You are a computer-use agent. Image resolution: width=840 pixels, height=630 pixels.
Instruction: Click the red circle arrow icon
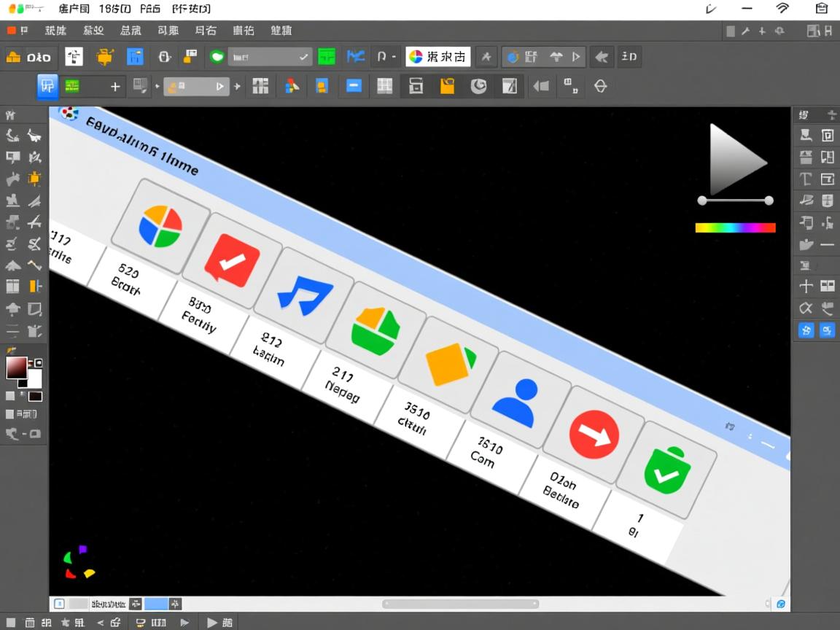[x=594, y=434]
